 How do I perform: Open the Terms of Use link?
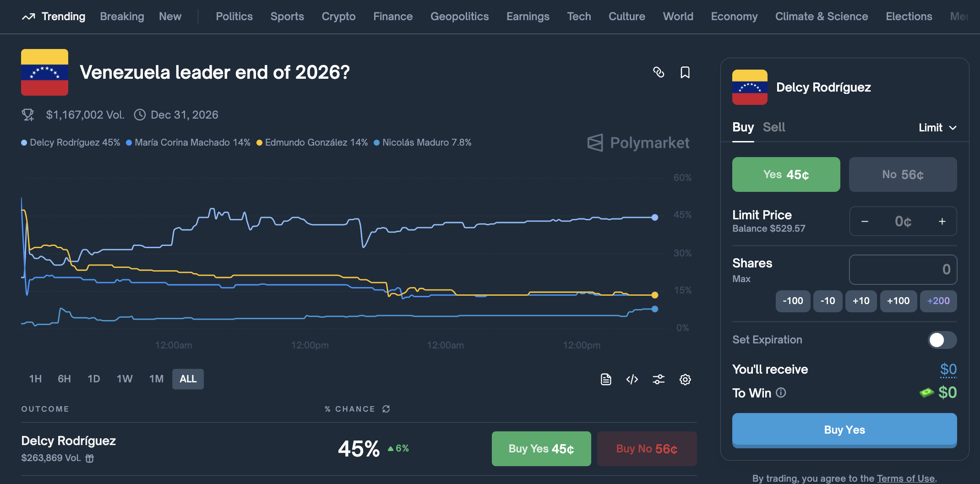pyautogui.click(x=905, y=478)
